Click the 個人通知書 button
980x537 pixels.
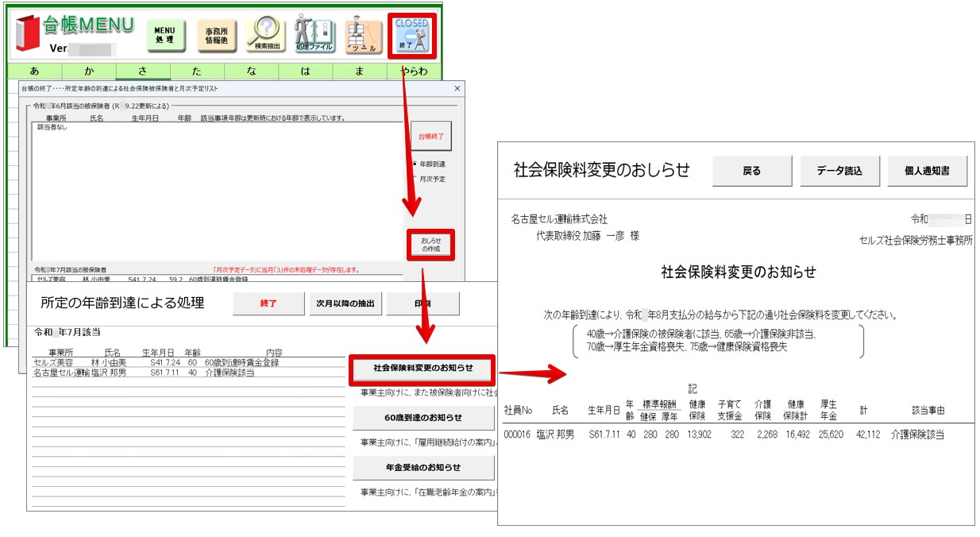[x=928, y=171]
